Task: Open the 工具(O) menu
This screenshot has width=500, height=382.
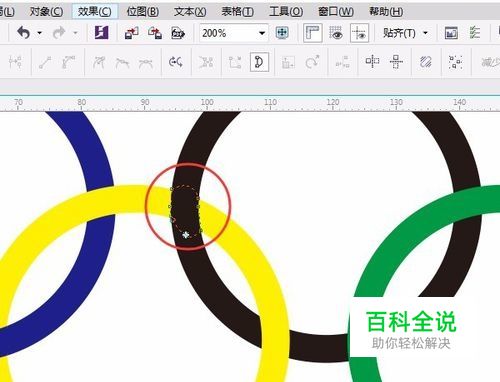Action: (x=286, y=12)
